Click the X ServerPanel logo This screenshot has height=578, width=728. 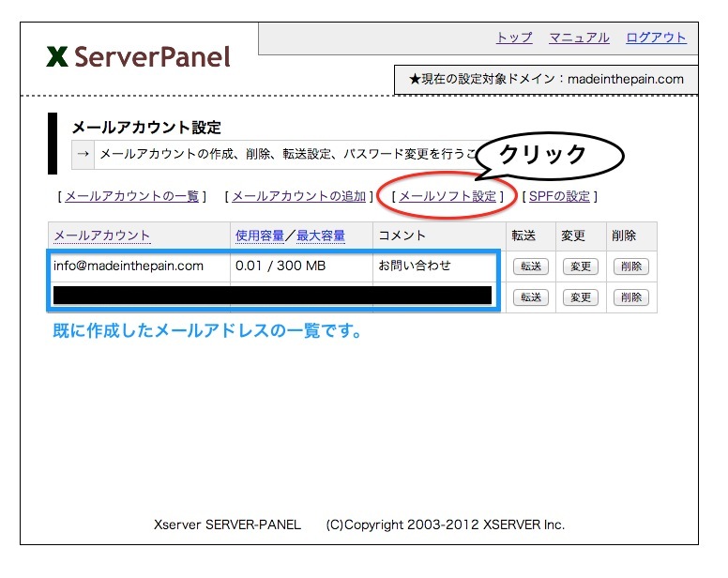[138, 57]
